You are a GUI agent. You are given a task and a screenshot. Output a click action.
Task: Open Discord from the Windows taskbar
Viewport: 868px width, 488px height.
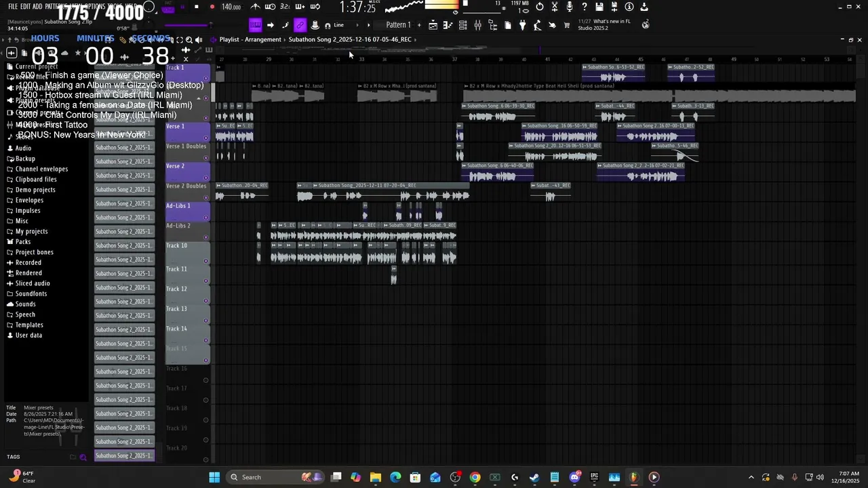[x=574, y=477]
